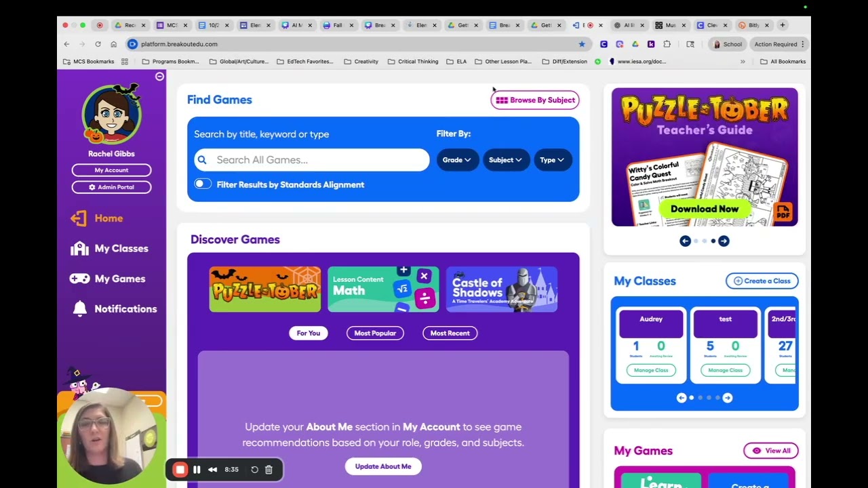Image resolution: width=868 pixels, height=488 pixels.
Task: Bookmark this page with the star icon
Action: tap(582, 44)
